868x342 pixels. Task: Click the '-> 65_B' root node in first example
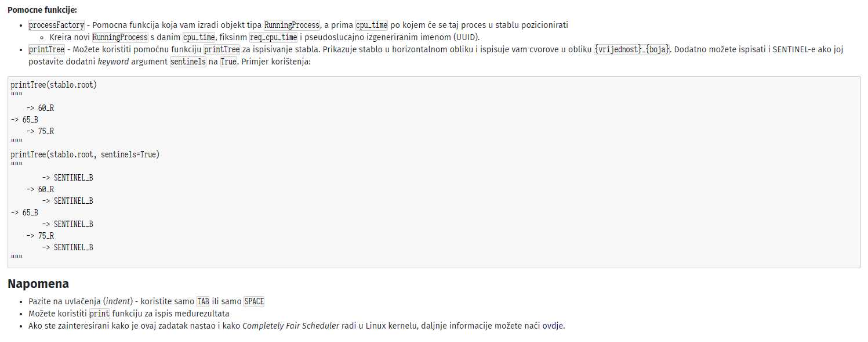(24, 120)
